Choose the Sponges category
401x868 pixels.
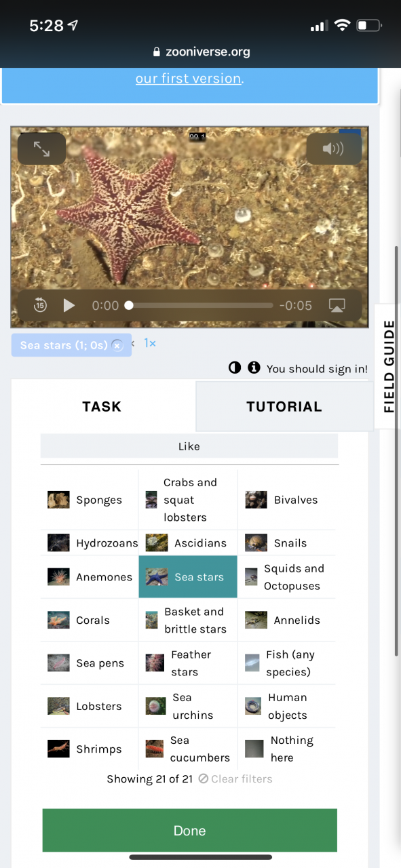coord(89,500)
